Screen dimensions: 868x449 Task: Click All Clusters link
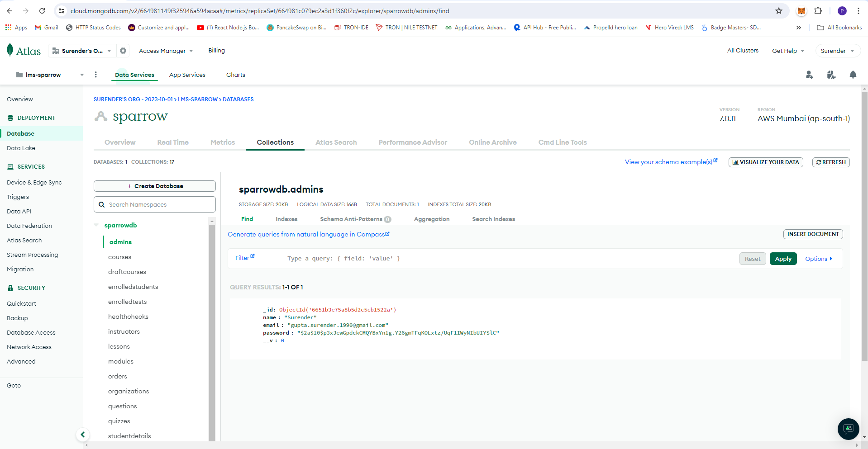click(743, 51)
